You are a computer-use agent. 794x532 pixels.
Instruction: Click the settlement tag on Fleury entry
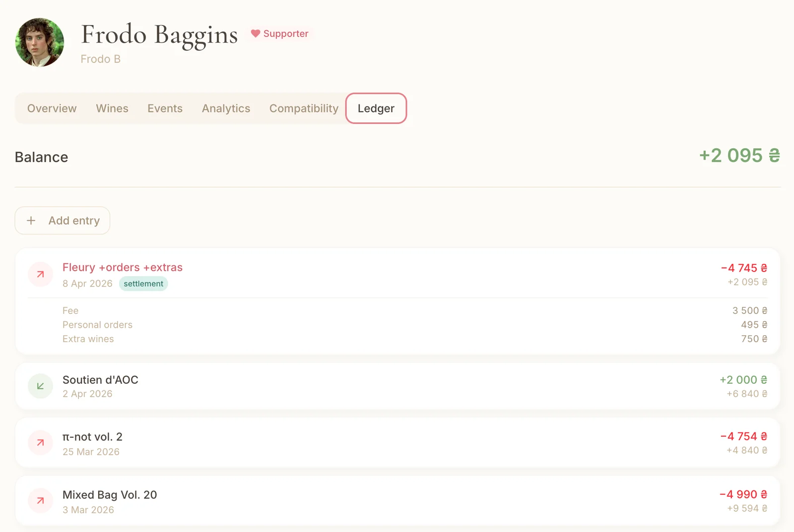point(143,284)
